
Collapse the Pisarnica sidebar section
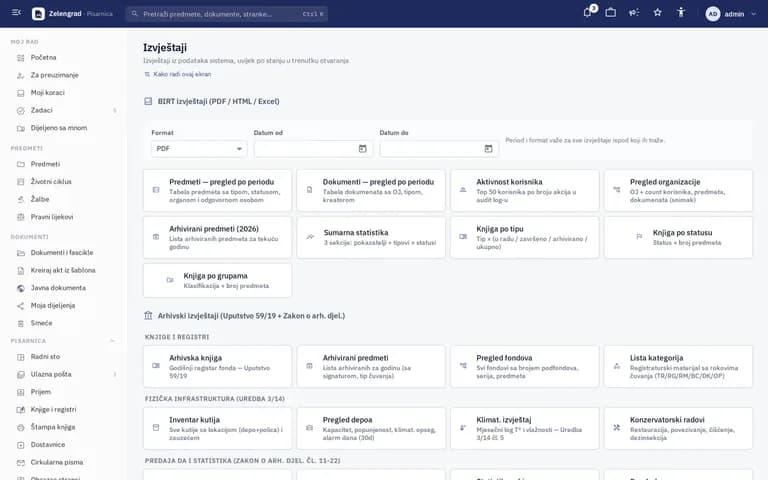(112, 341)
